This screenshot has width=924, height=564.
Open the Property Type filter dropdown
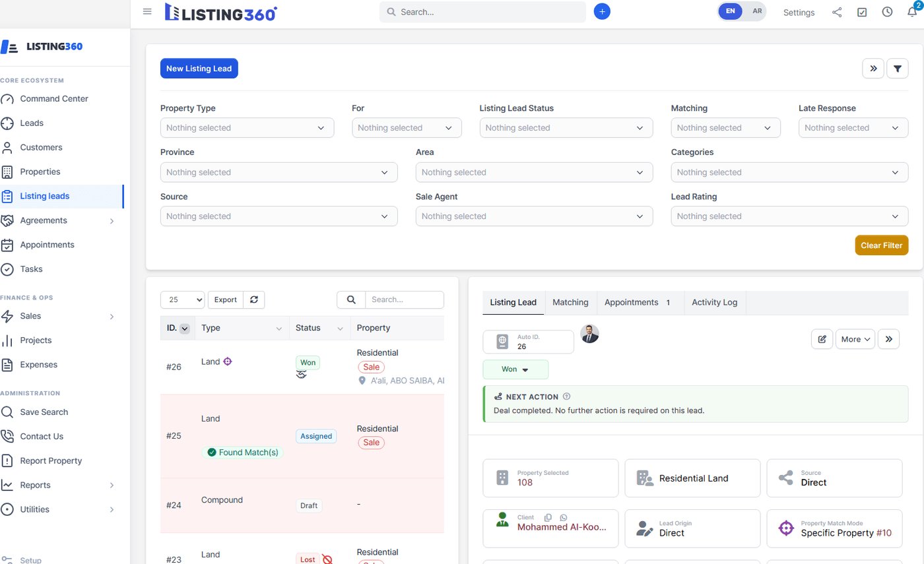click(x=247, y=128)
